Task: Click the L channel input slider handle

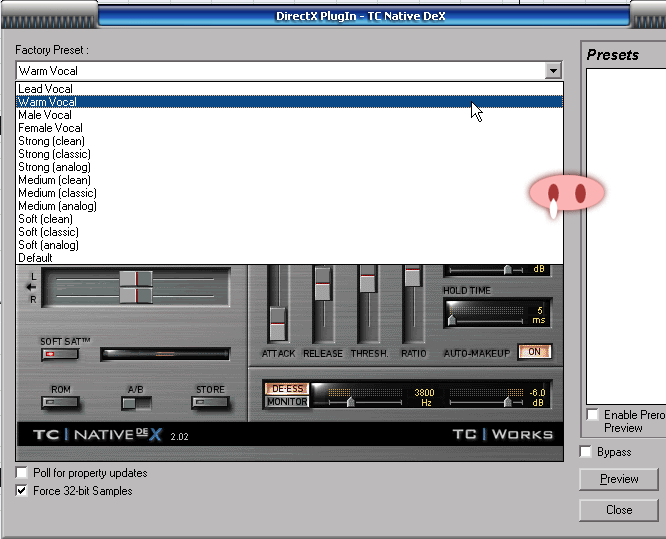Action: 136,279
